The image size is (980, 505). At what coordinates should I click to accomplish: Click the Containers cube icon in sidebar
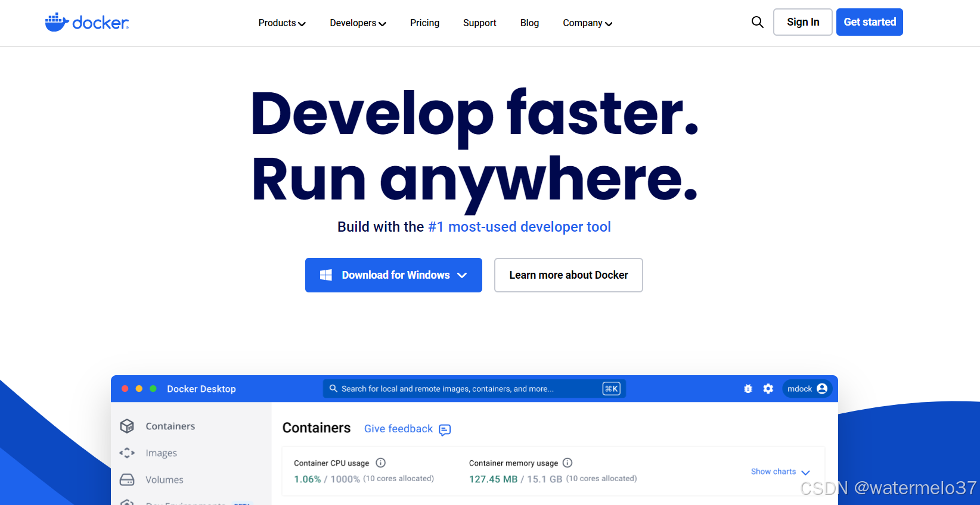[127, 426]
